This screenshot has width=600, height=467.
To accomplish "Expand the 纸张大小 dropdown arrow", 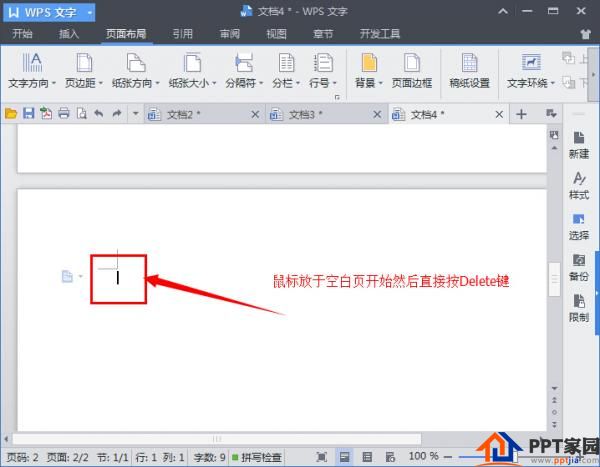I will 214,83.
